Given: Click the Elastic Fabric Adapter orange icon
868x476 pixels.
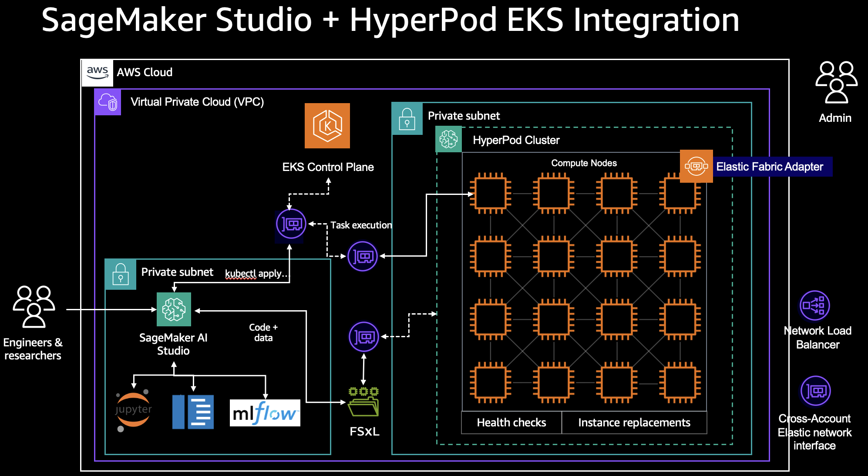Looking at the screenshot, I should (x=696, y=166).
